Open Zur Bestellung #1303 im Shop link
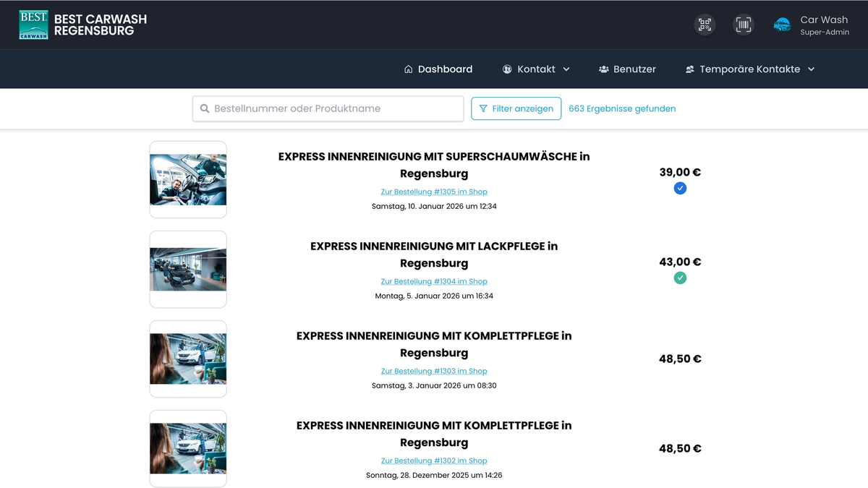The height and width of the screenshot is (488, 868). tap(434, 370)
